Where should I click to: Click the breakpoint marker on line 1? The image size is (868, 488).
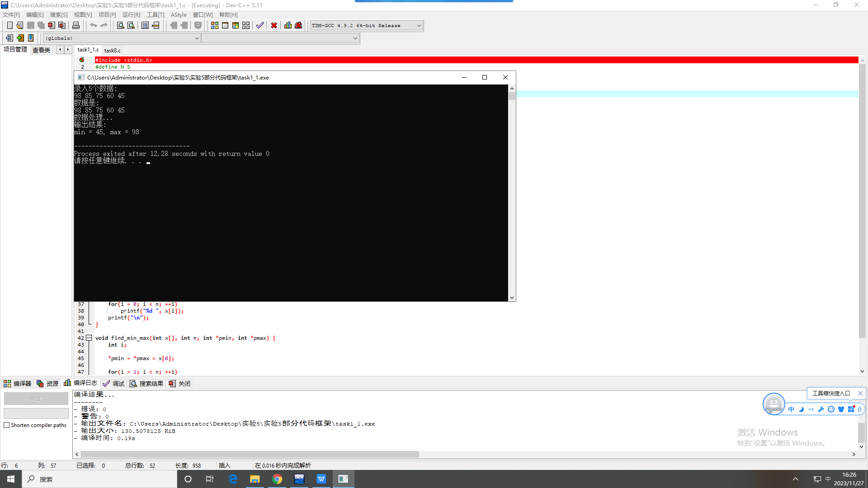82,60
